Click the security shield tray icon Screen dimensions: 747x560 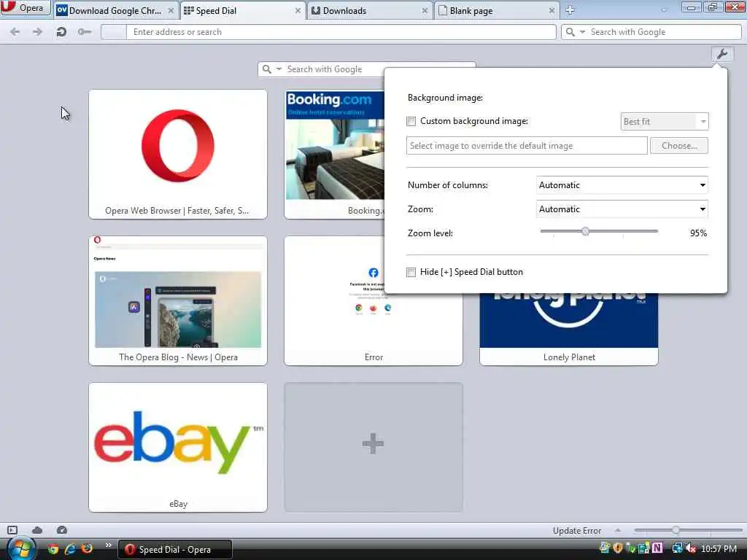pyautogui.click(x=618, y=548)
